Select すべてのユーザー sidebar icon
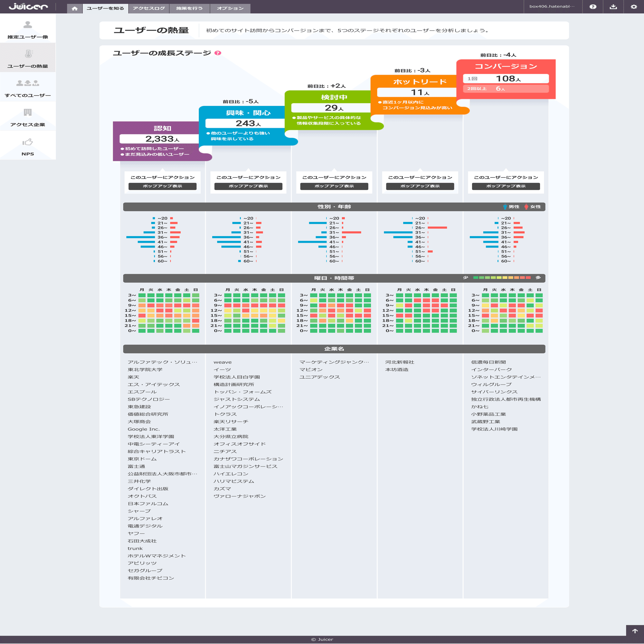This screenshot has width=644, height=644. pyautogui.click(x=28, y=83)
